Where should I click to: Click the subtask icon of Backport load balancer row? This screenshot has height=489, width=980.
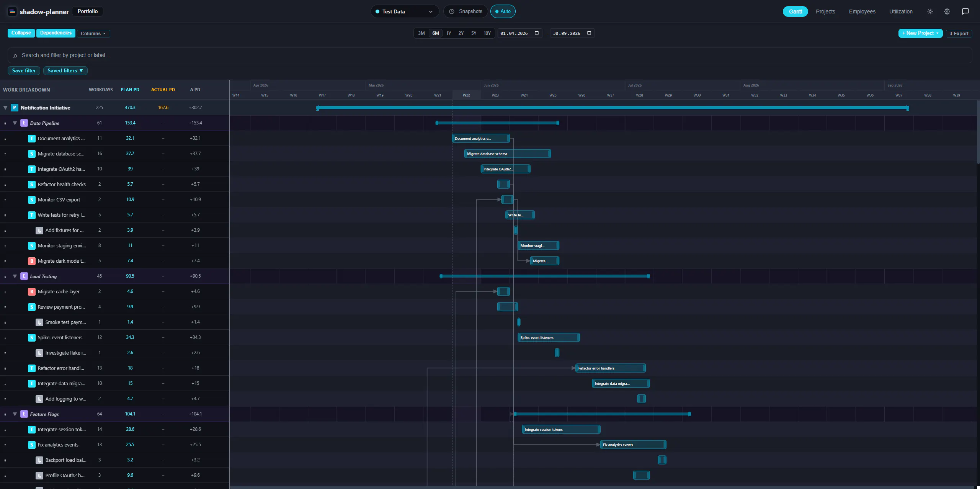tap(39, 460)
